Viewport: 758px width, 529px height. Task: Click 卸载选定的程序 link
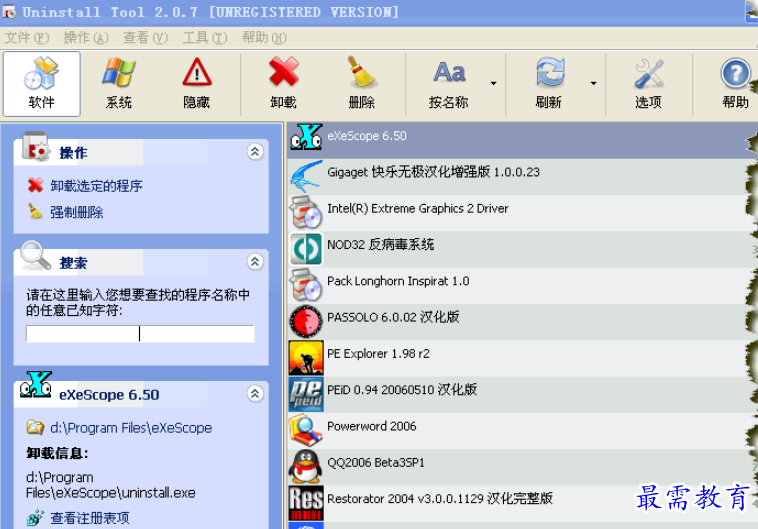tap(96, 186)
